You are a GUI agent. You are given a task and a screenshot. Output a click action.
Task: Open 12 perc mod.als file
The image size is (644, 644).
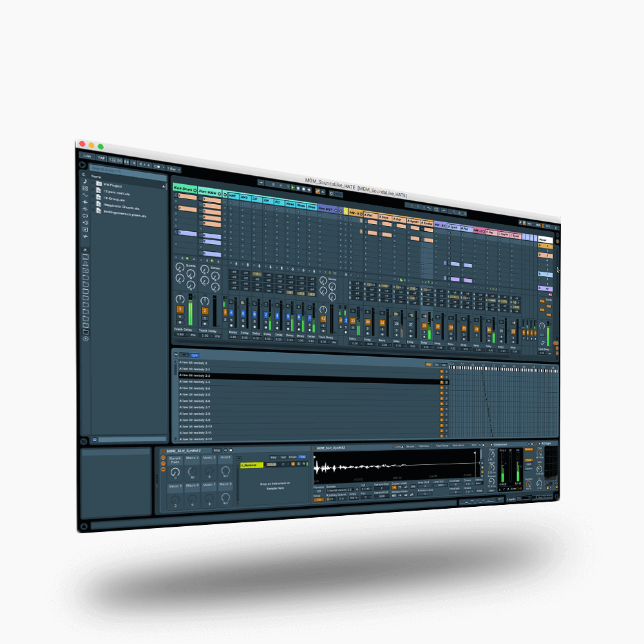[116, 193]
